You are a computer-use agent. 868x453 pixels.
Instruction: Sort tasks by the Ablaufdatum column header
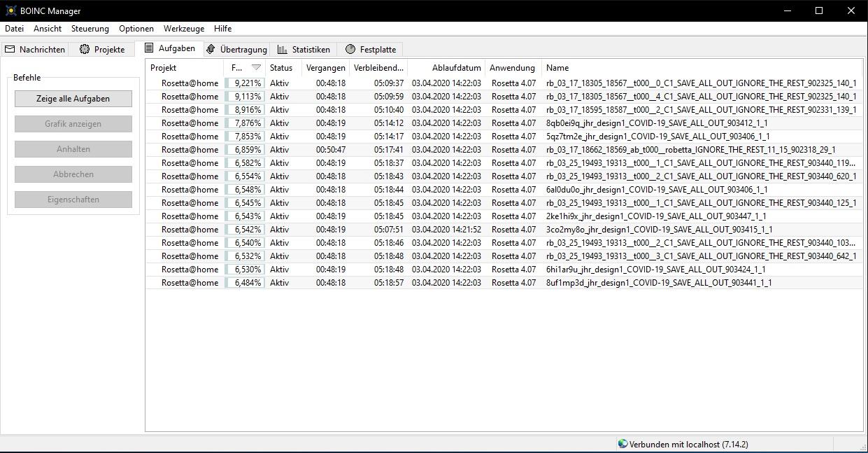[446, 68]
